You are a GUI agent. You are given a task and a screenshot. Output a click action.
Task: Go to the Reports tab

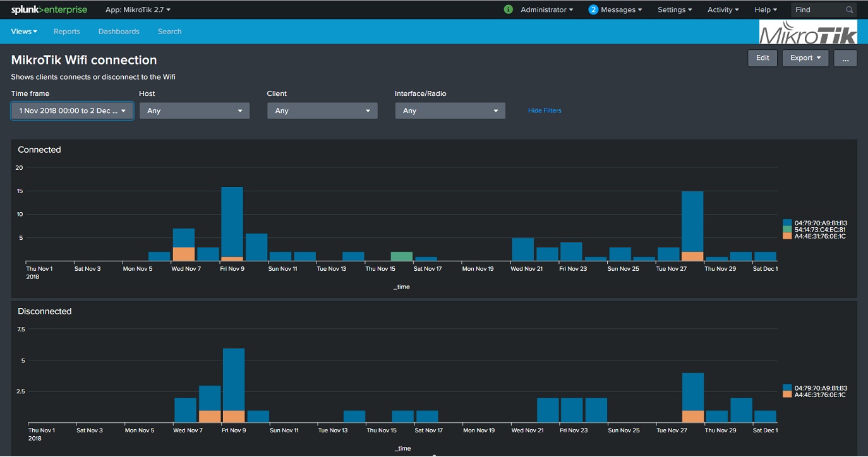pos(67,32)
